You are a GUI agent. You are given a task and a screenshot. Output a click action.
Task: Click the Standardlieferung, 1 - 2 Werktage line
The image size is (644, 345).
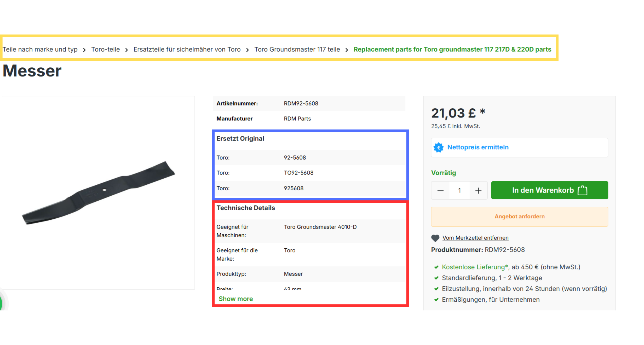pos(492,278)
